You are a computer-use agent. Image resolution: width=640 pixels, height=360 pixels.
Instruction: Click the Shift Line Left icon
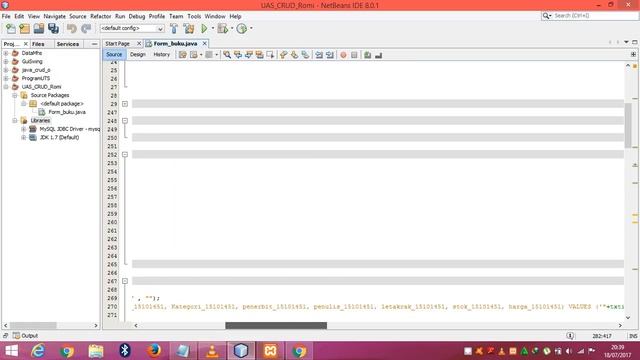(x=319, y=55)
